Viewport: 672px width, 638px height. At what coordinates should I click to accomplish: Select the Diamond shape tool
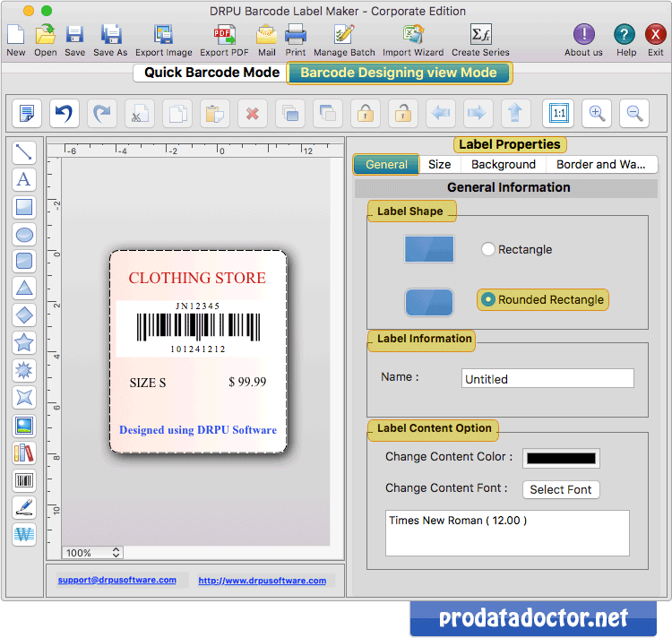pos(24,315)
